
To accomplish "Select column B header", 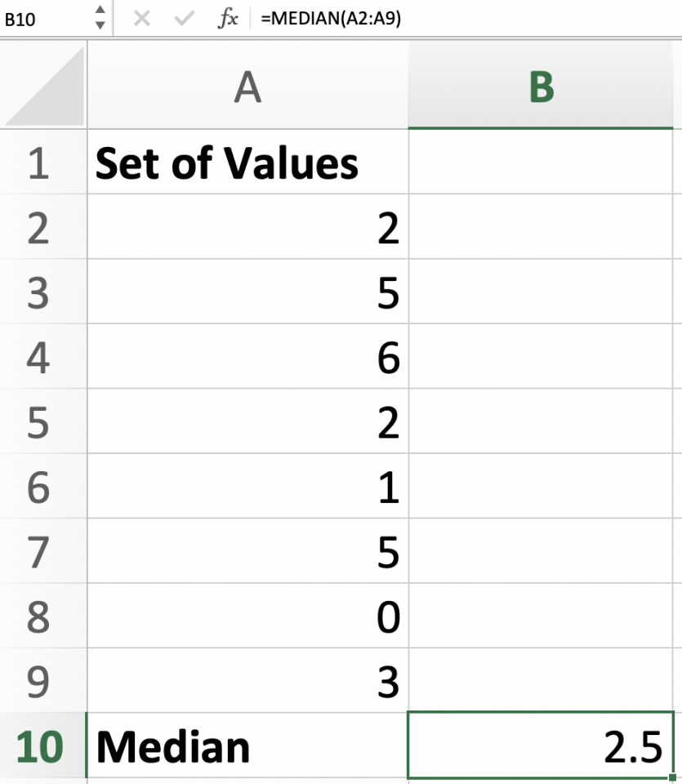I will point(541,86).
